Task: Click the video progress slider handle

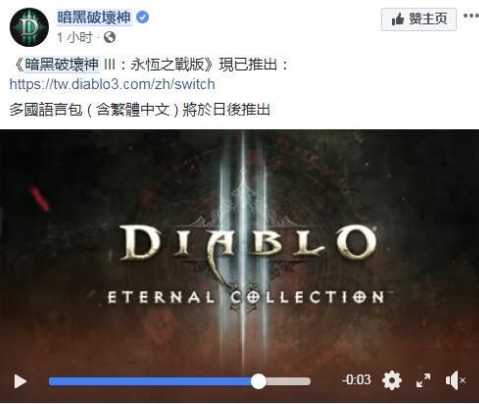Action: (258, 381)
